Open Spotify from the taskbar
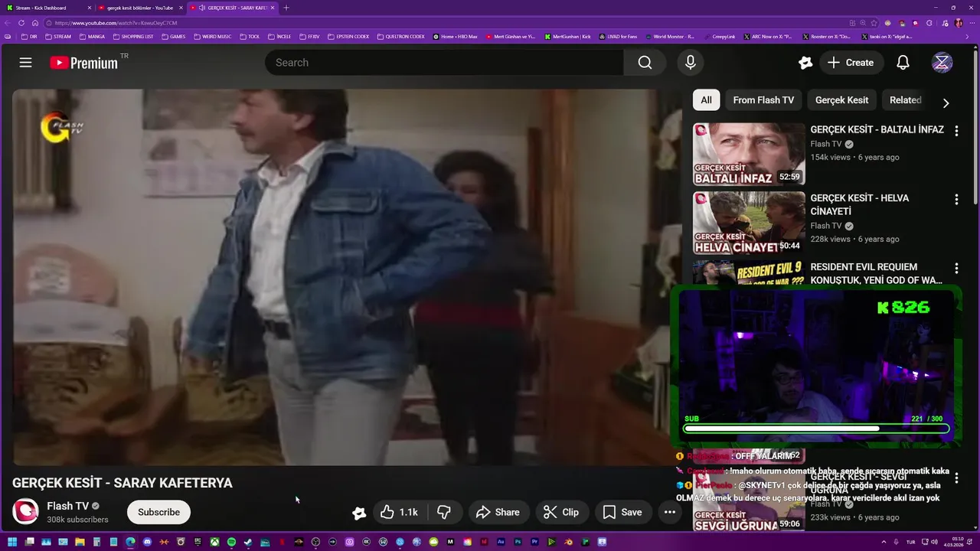980x551 pixels. pos(231,543)
